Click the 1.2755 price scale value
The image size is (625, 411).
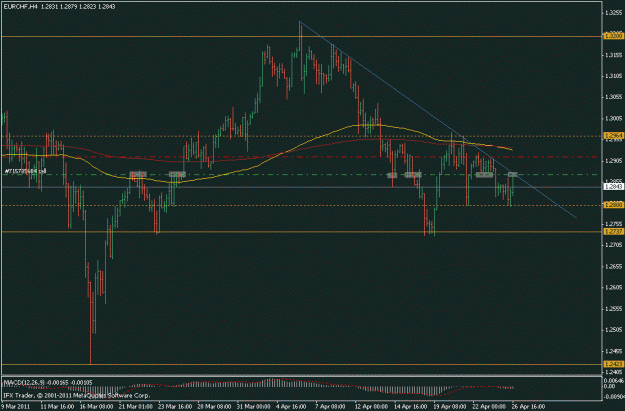tap(613, 224)
